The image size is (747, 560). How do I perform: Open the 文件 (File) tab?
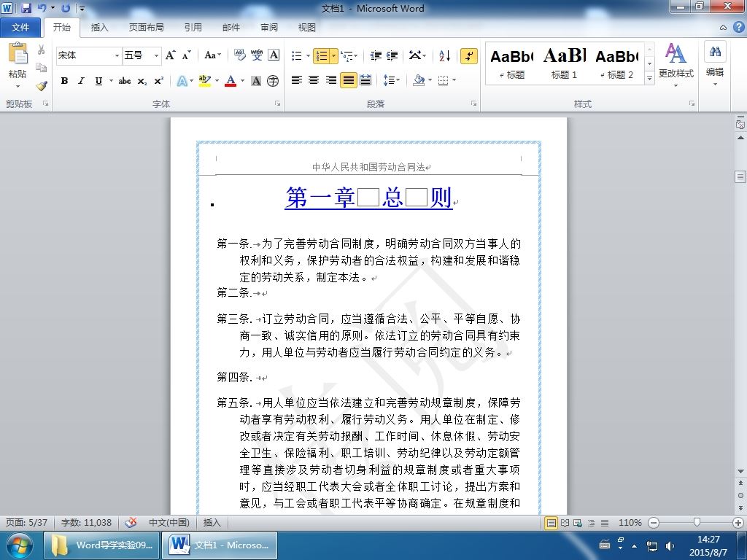[20, 28]
